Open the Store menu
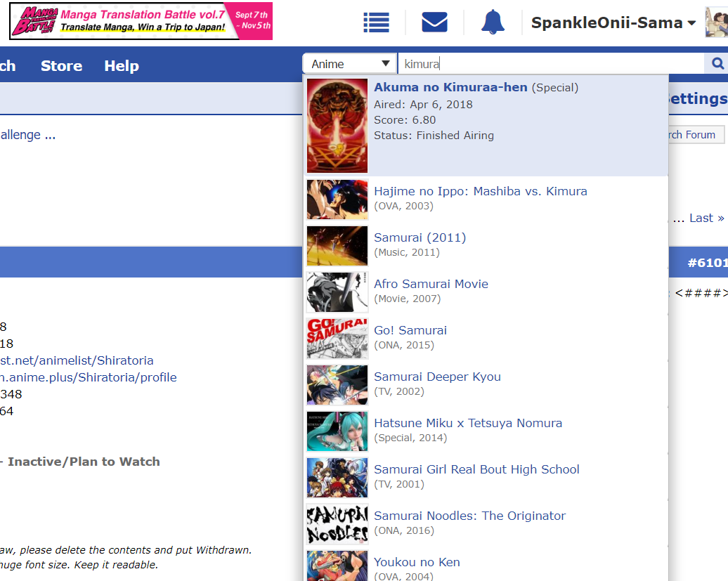The image size is (728, 581). (61, 66)
